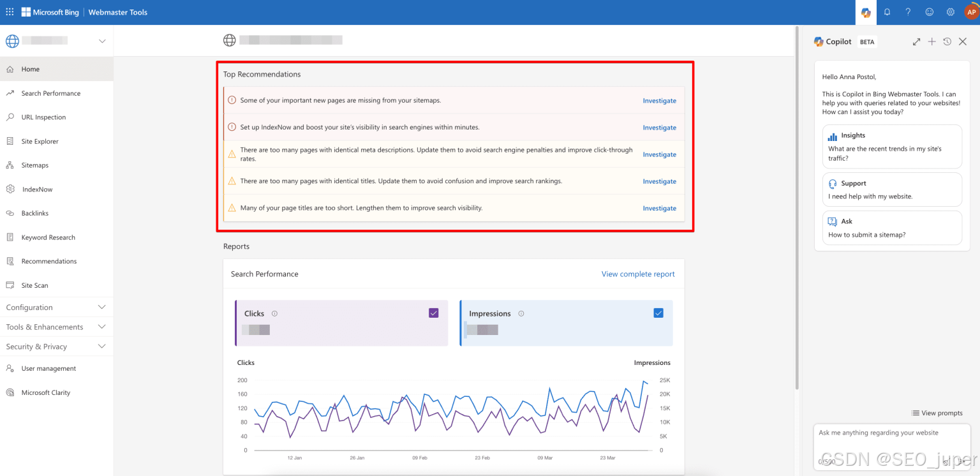Click the User management person icon

(x=10, y=369)
